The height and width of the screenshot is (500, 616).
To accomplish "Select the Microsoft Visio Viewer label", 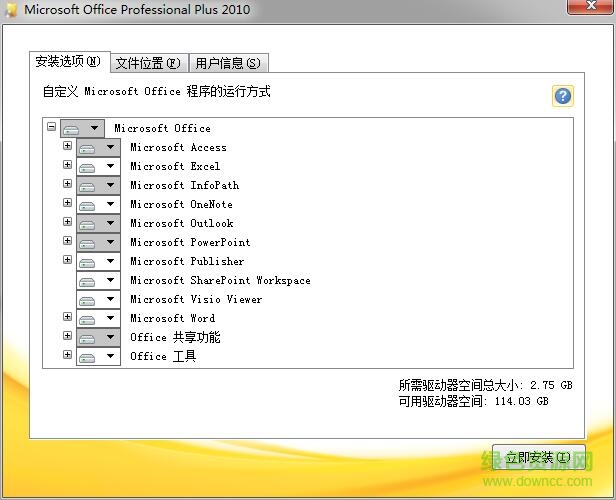I will coord(196,300).
